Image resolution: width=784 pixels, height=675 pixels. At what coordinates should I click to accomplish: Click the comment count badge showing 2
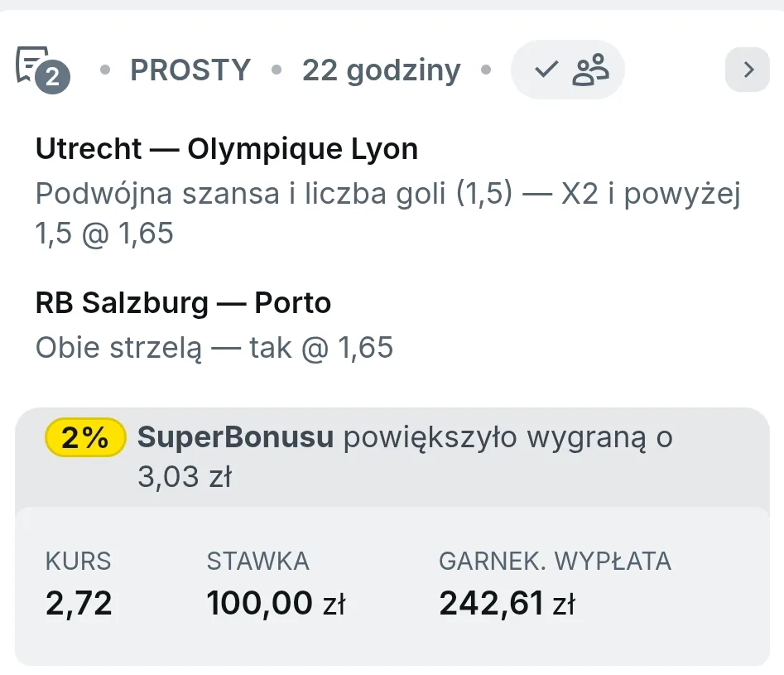click(52, 76)
